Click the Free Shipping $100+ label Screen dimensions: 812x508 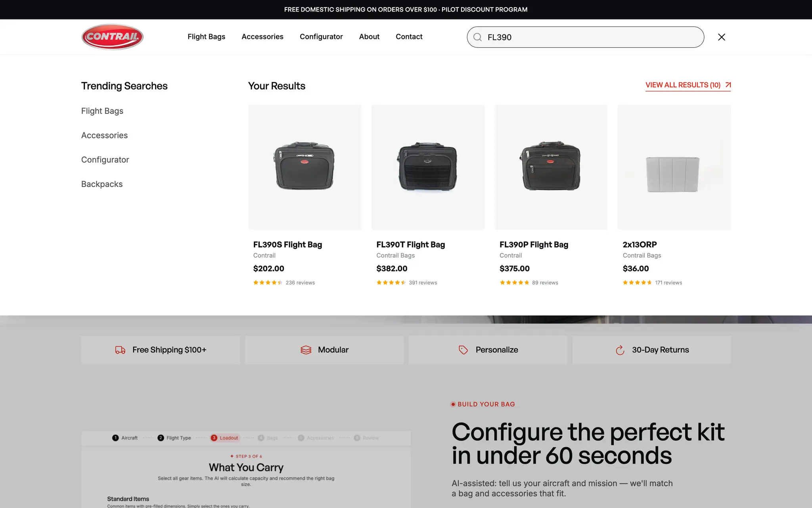pos(169,350)
